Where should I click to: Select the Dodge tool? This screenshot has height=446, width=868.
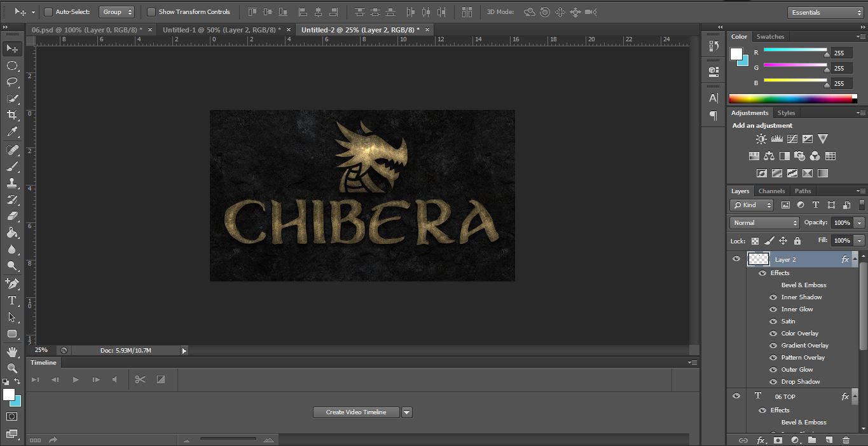pyautogui.click(x=12, y=266)
